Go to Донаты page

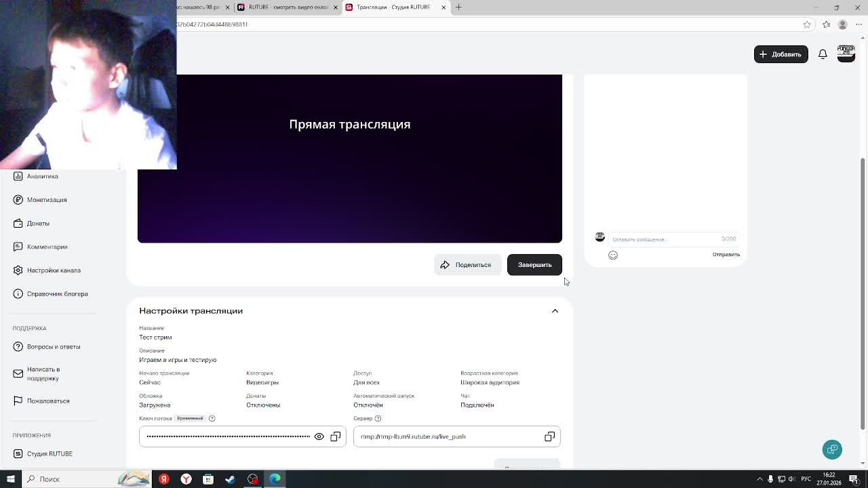pyautogui.click(x=38, y=223)
